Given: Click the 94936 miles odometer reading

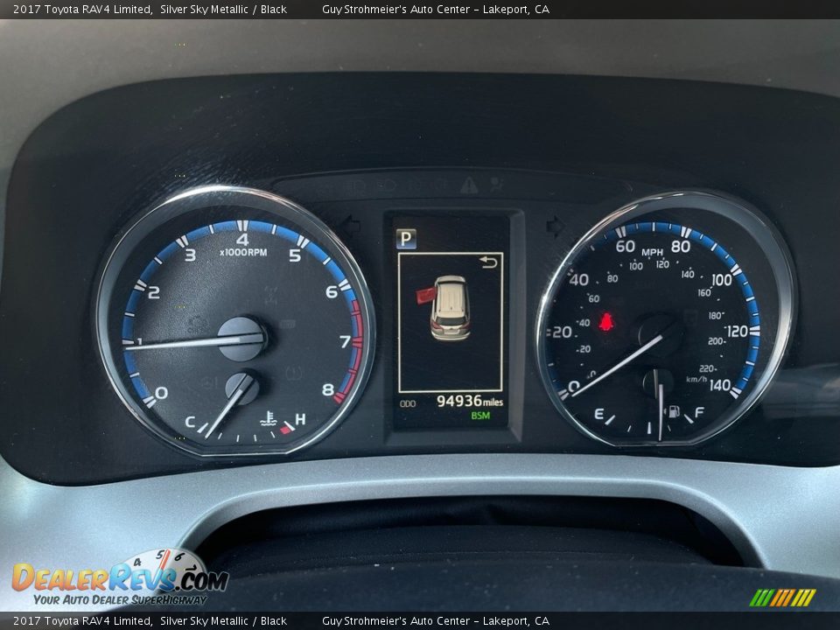Looking at the screenshot, I should pos(470,401).
